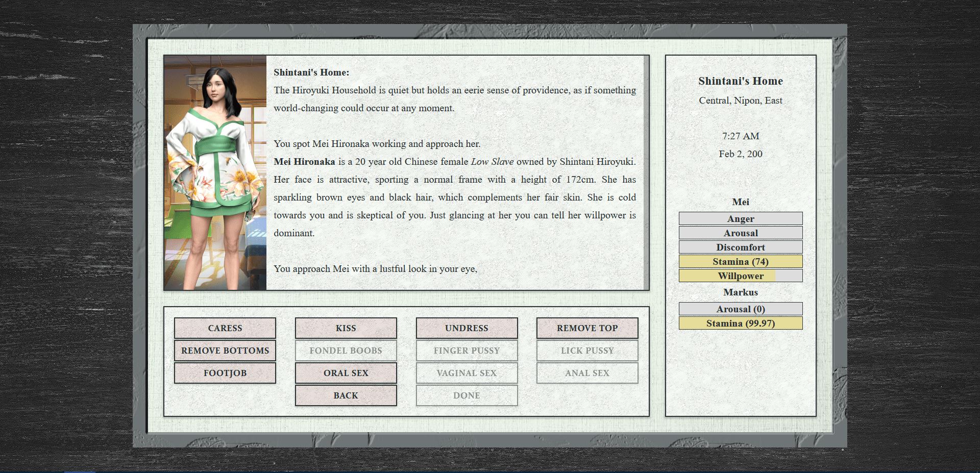Select Markus's Stamina (99.97) bar

tap(740, 323)
